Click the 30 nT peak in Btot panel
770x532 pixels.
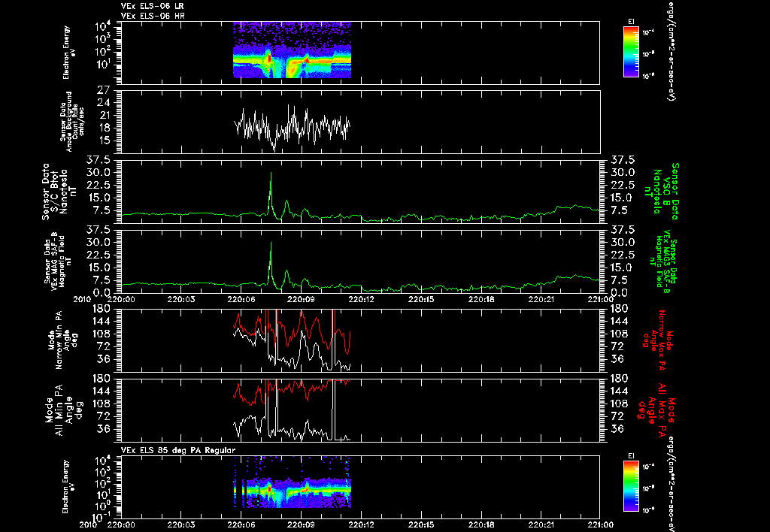coord(271,173)
